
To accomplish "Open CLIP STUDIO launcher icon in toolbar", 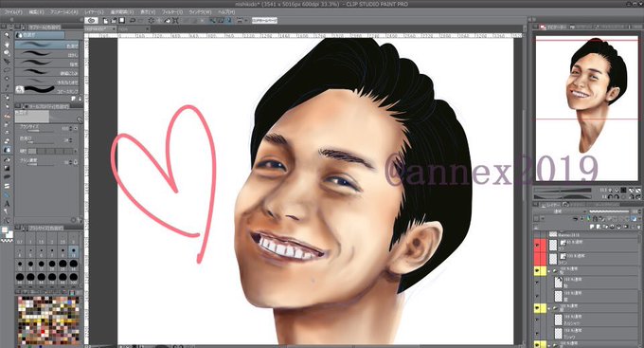I will coord(92,20).
